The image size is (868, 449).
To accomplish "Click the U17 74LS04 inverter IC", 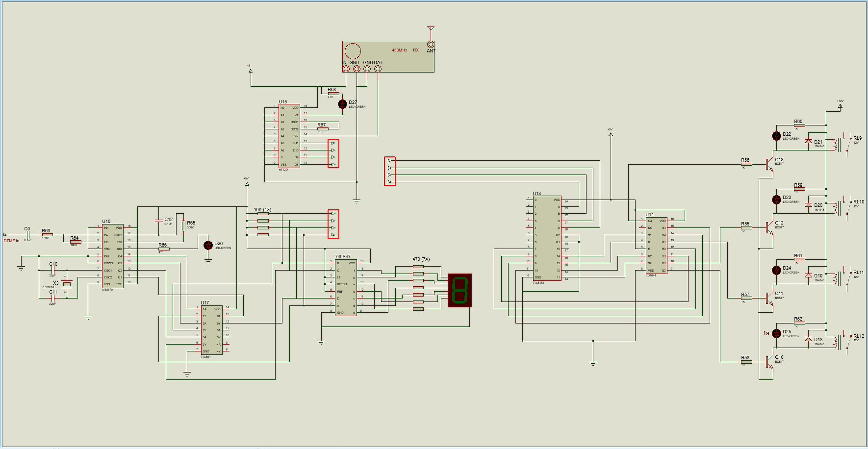I will pos(212,330).
